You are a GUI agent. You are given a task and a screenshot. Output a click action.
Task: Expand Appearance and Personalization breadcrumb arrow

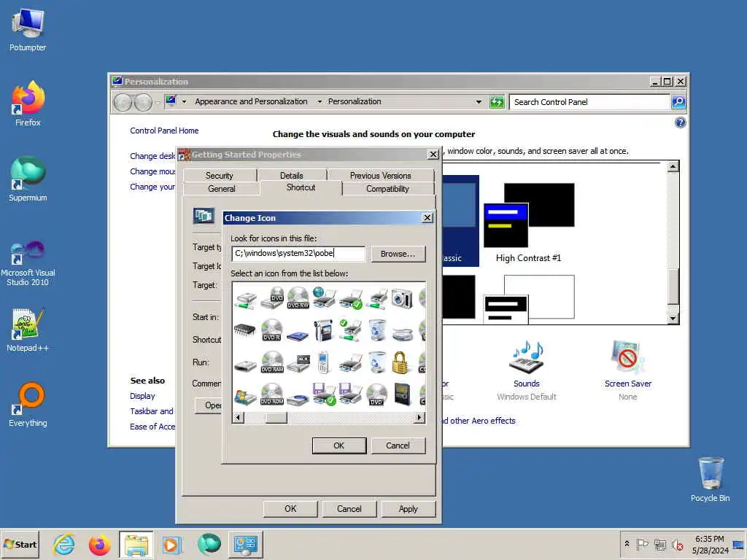coord(320,101)
